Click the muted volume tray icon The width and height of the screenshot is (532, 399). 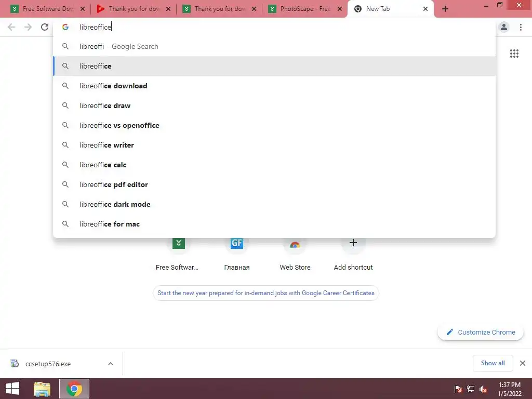click(483, 389)
